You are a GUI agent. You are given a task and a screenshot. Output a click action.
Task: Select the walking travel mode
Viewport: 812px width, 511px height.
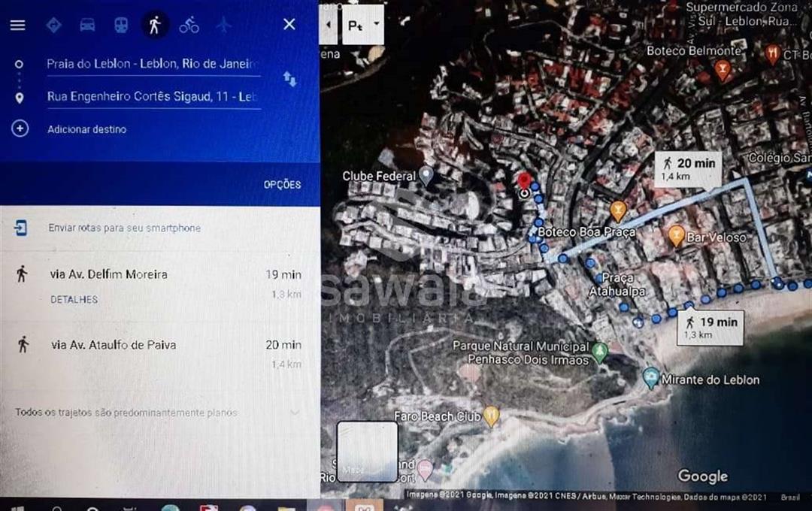click(x=155, y=25)
